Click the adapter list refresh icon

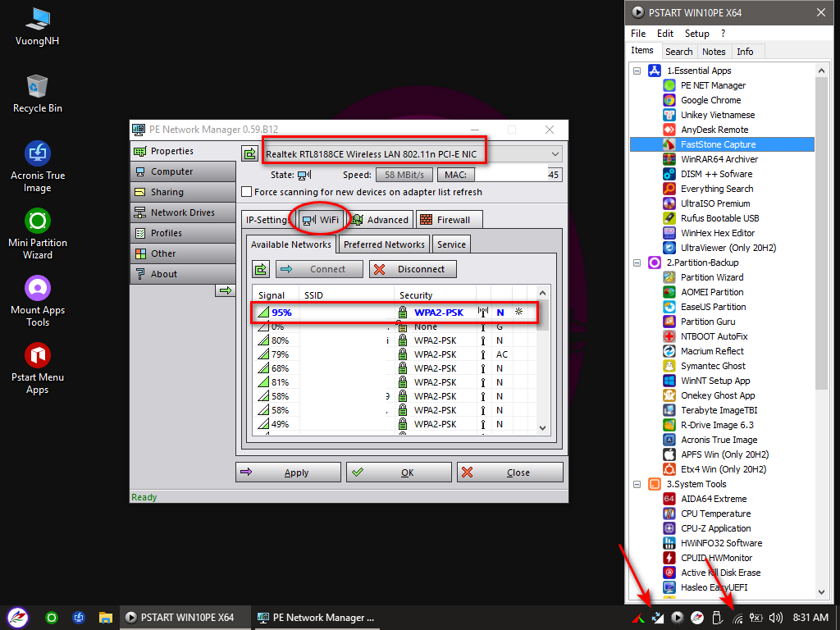pos(249,154)
